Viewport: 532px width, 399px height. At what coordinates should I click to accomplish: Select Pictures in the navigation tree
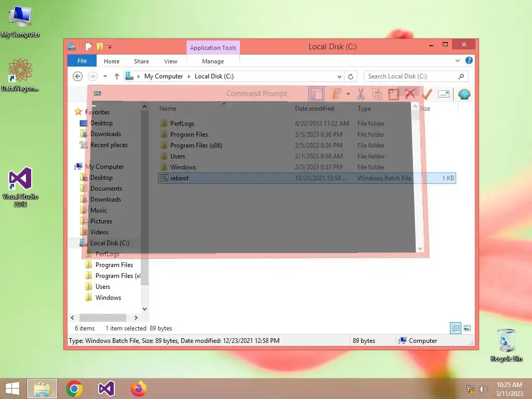tap(101, 221)
